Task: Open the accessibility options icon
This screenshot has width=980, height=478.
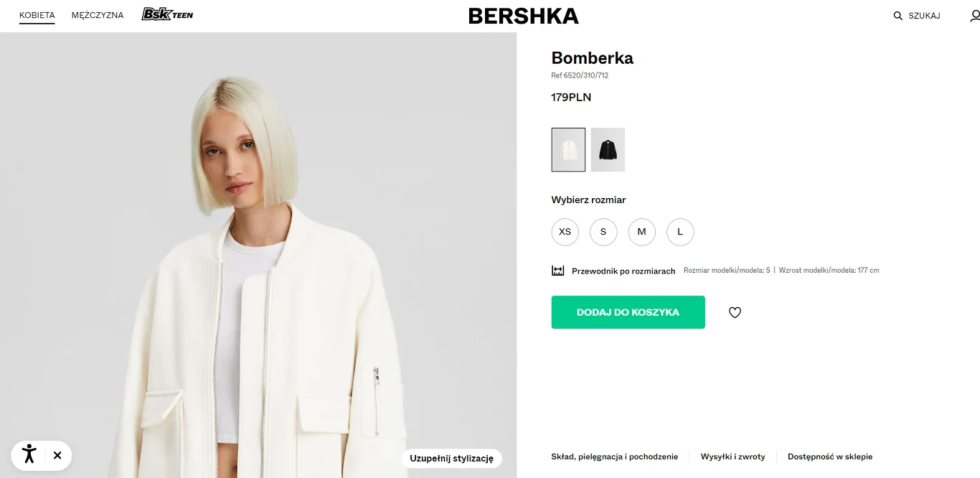Action: point(29,455)
